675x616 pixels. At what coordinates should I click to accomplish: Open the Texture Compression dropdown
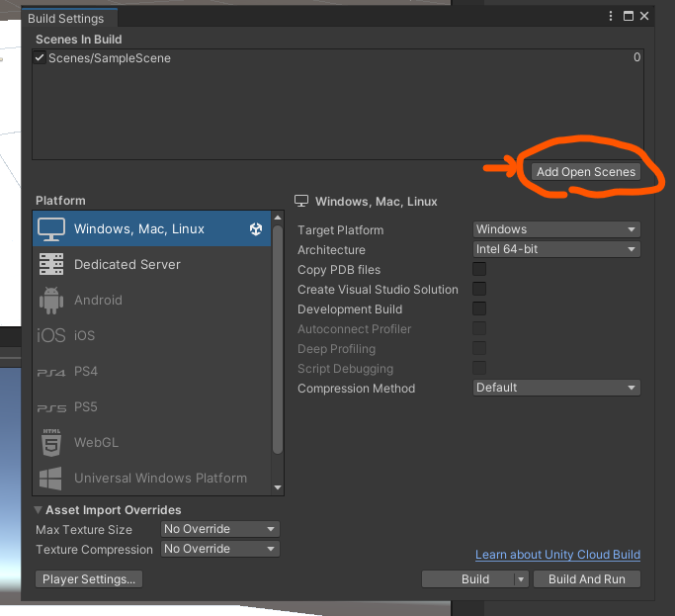(220, 549)
